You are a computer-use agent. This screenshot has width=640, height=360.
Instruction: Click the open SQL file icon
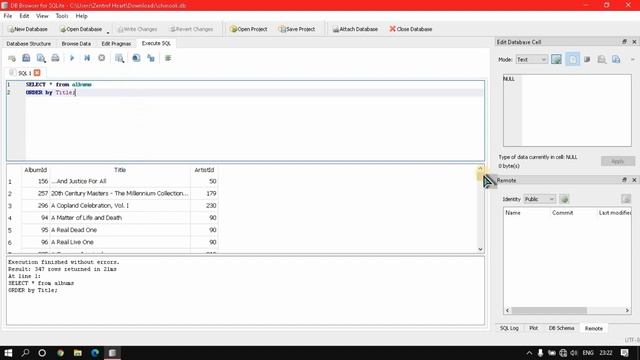[x=26, y=58]
